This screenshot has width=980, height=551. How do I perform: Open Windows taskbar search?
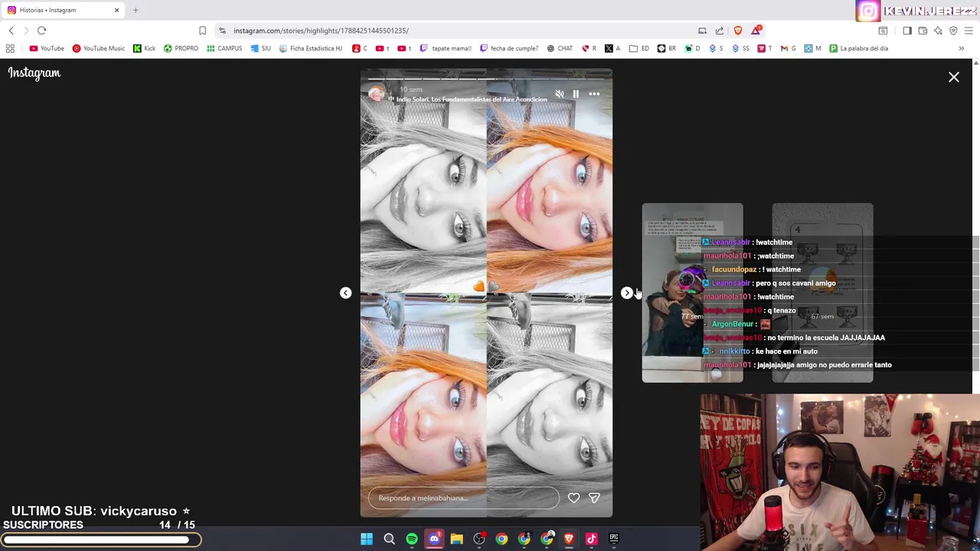[389, 539]
